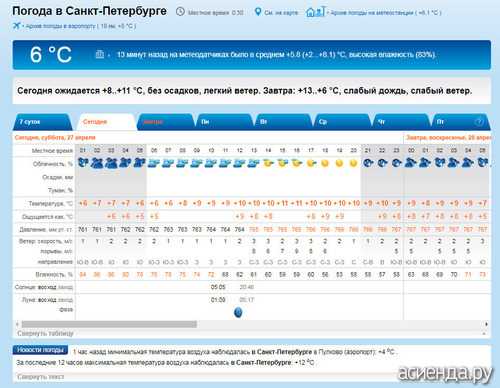This screenshot has height=388, width=500.
Task: Click the cloud icon at hour 02
Action: pos(97,163)
